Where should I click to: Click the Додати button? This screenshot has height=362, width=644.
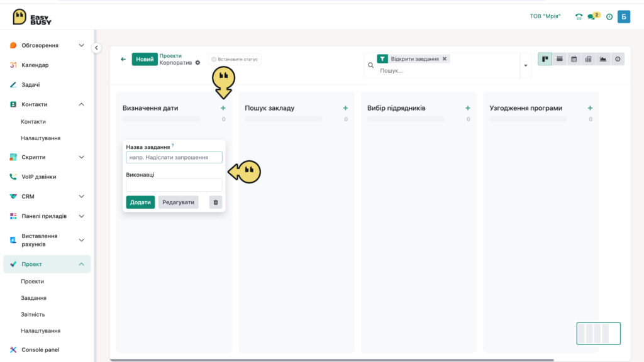(140, 202)
